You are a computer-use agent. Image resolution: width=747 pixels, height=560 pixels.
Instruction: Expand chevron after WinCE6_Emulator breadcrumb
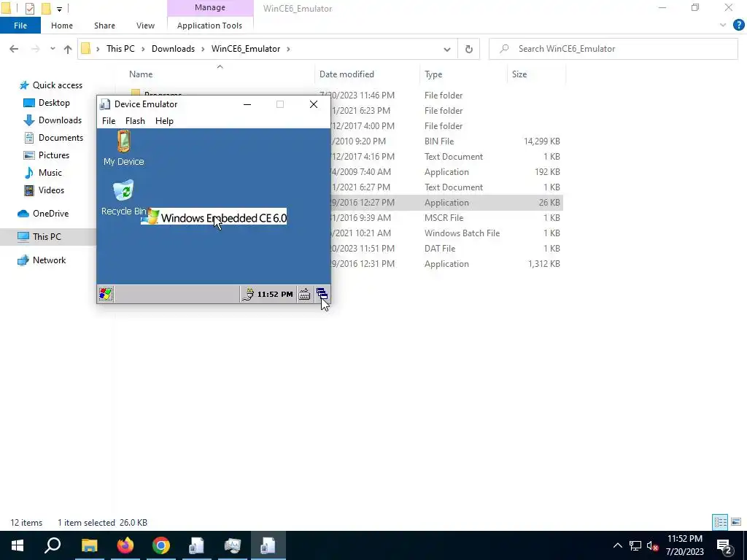(288, 49)
